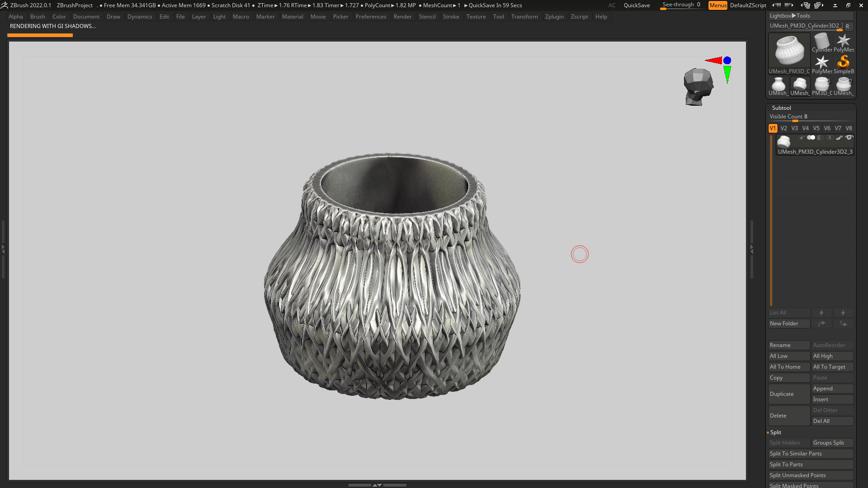Click the move subtool into folder arrow
Image resolution: width=868 pixels, height=488 pixels.
[821, 324]
